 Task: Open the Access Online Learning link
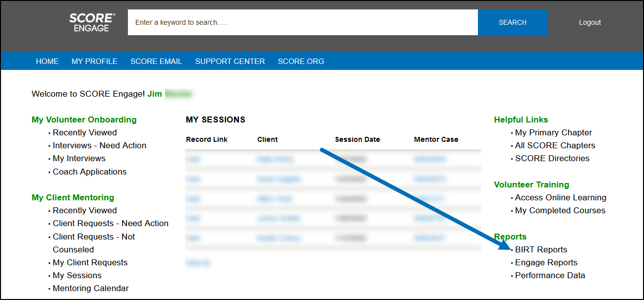pyautogui.click(x=561, y=197)
